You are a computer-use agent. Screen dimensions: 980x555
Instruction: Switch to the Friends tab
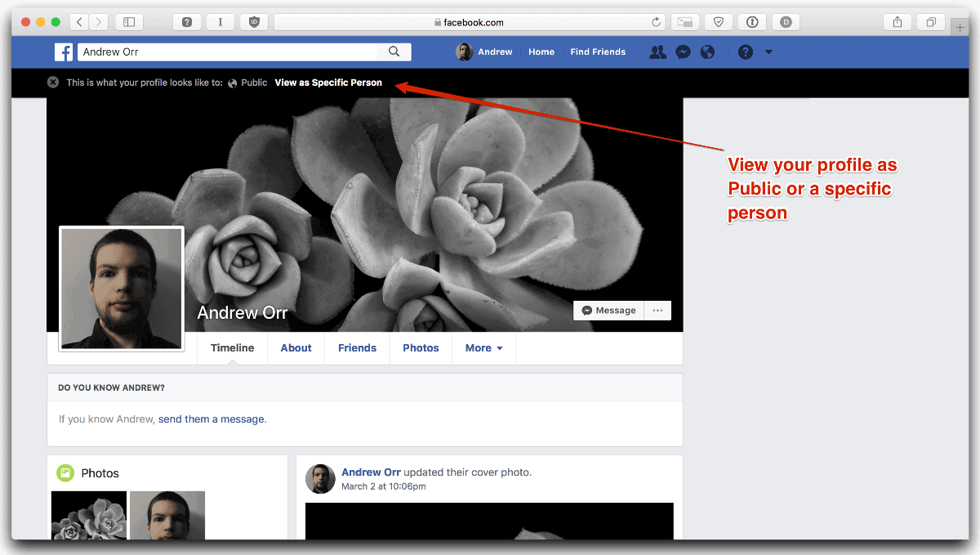pyautogui.click(x=357, y=348)
